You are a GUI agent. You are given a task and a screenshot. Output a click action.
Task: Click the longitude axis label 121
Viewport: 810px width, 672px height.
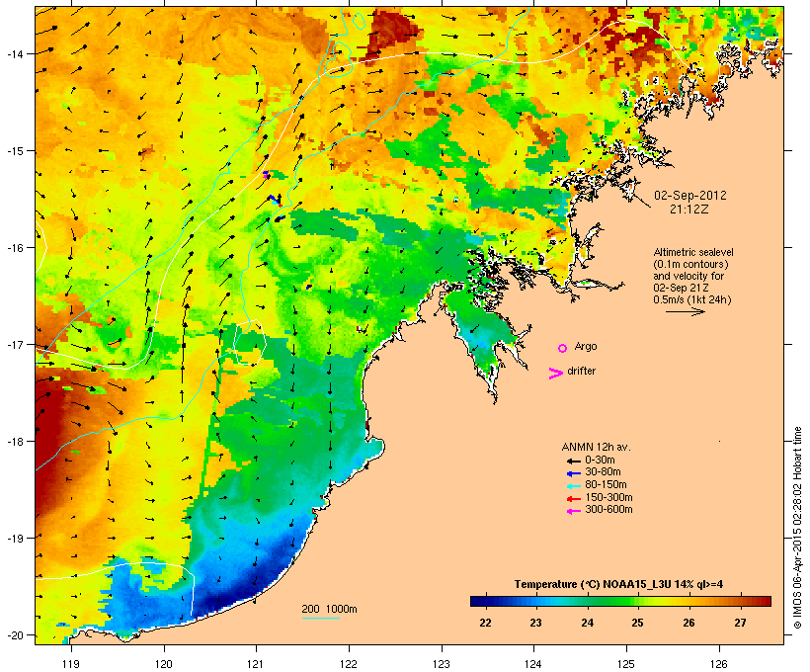coord(256,664)
